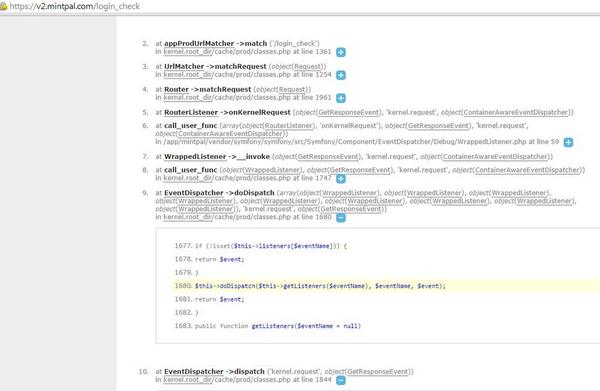This screenshot has height=391, width=600.
Task: Expand code for call_user_func line 1747
Action: coord(341,179)
